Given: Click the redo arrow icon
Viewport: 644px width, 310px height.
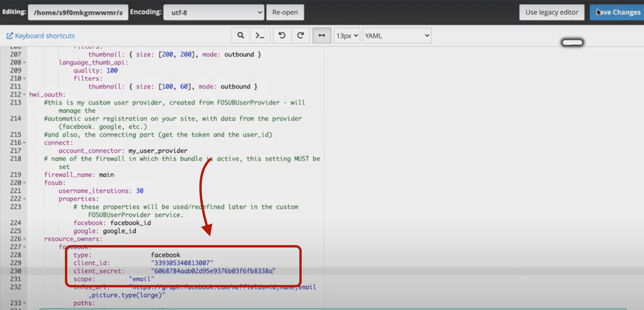Looking at the screenshot, I should point(301,35).
